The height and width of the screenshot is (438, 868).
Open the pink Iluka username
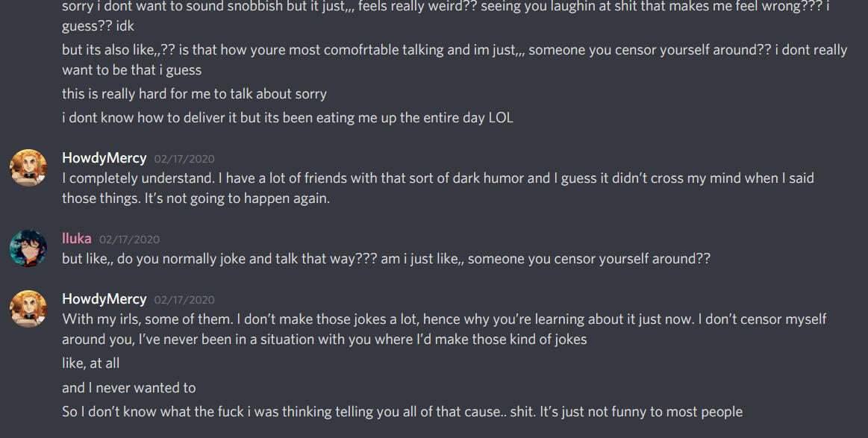click(x=77, y=239)
